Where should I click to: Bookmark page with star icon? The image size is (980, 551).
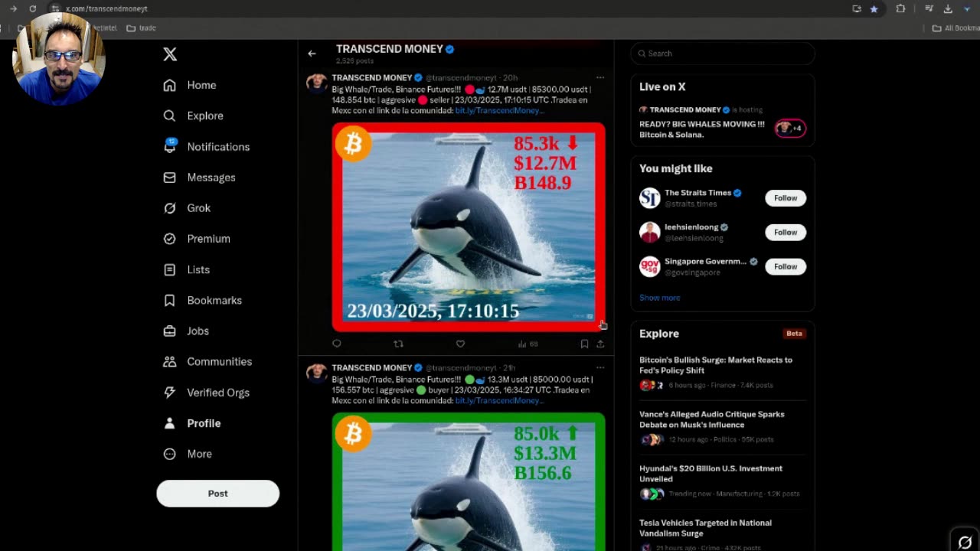874,8
